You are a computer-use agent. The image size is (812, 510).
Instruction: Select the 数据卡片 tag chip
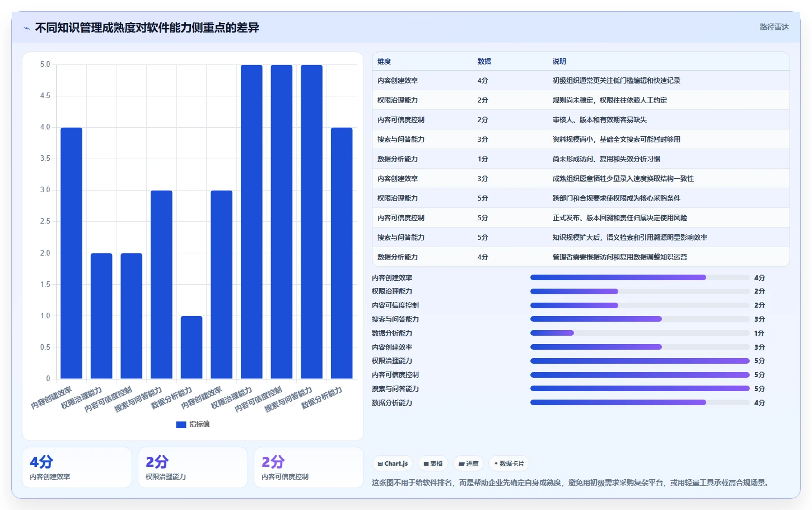click(509, 463)
